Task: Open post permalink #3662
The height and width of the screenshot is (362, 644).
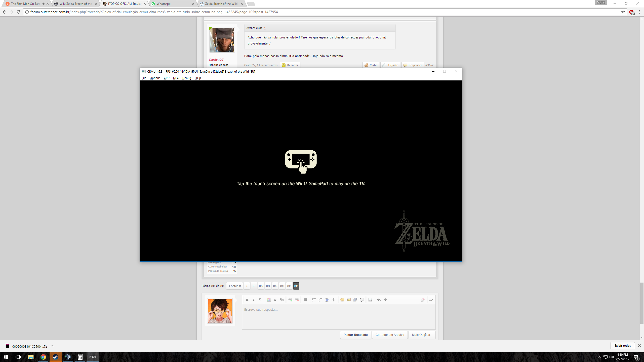Action: coord(429,65)
